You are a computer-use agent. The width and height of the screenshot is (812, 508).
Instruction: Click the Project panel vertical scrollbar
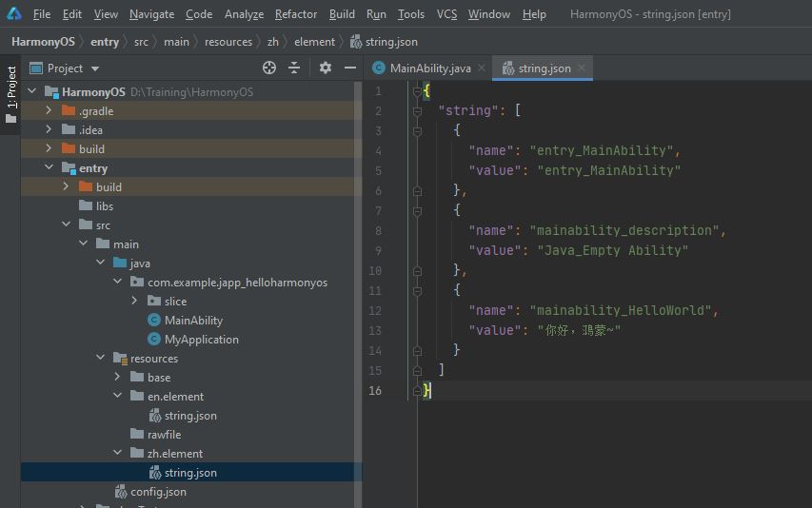pyautogui.click(x=358, y=295)
